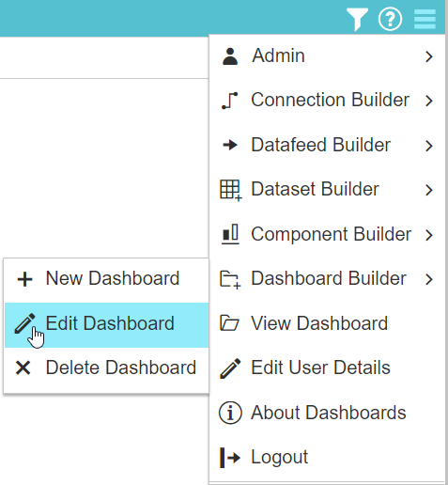
Task: Toggle the hamburger main menu icon
Action: 425,19
